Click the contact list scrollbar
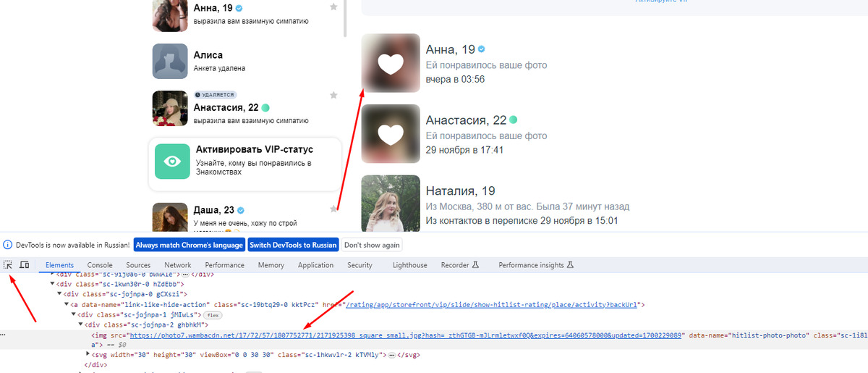Viewport: 868px width, 373px height. click(345, 17)
